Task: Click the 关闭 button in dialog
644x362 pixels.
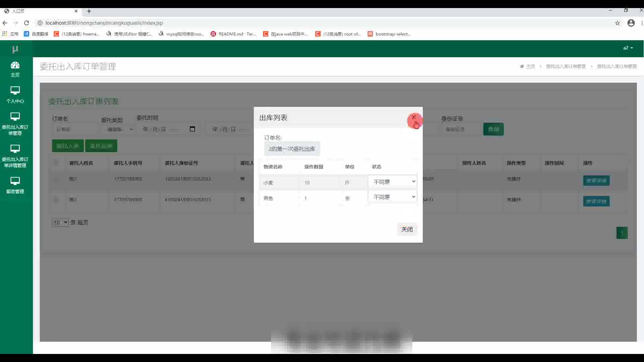Action: (407, 229)
